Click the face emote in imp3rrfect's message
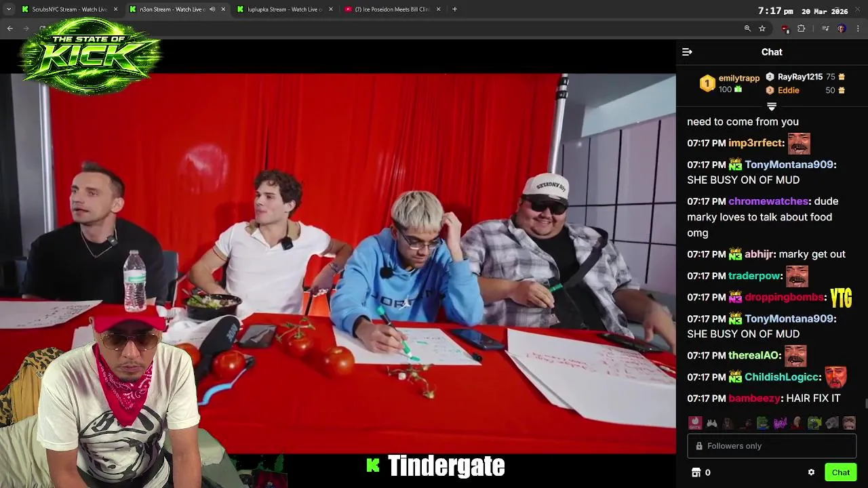 (799, 143)
